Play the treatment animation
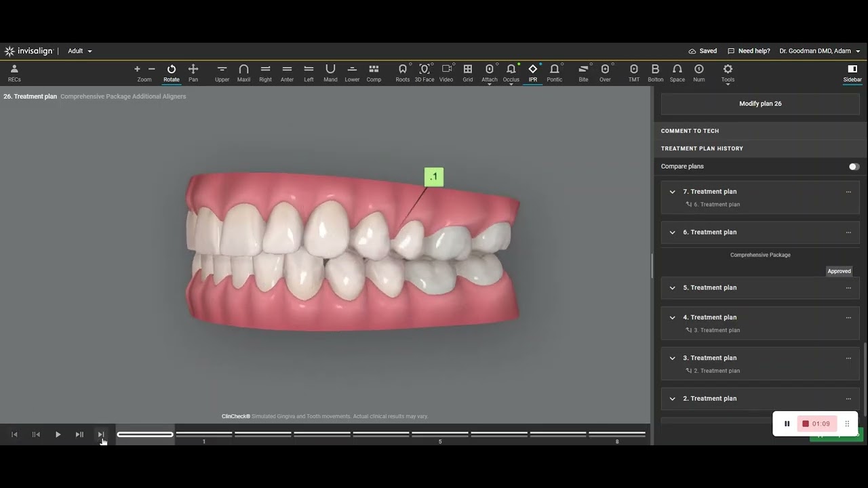The width and height of the screenshot is (868, 488). coord(58,434)
